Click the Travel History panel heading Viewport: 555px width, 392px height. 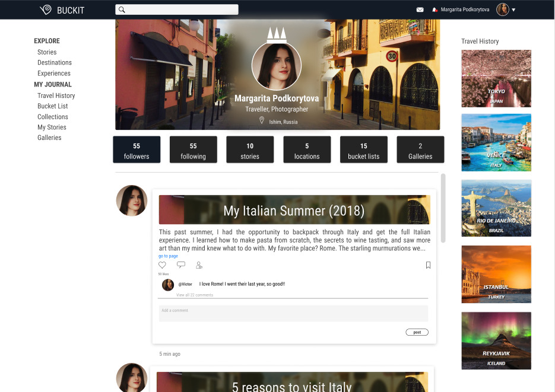[480, 42]
